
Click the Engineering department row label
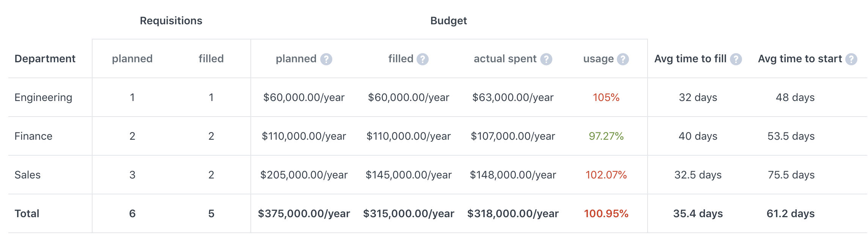[43, 98]
